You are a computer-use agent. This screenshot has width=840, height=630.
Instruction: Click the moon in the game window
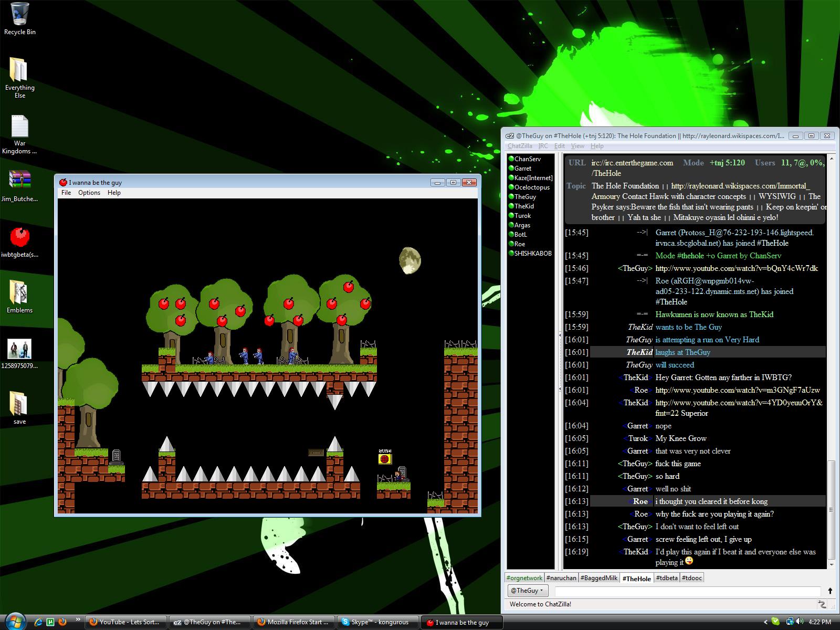tap(409, 260)
